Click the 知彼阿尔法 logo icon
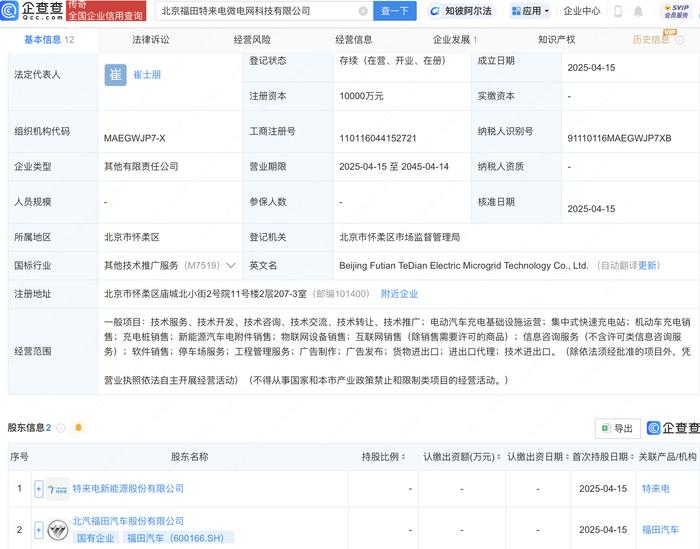Image resolution: width=700 pixels, height=549 pixels. [434, 11]
